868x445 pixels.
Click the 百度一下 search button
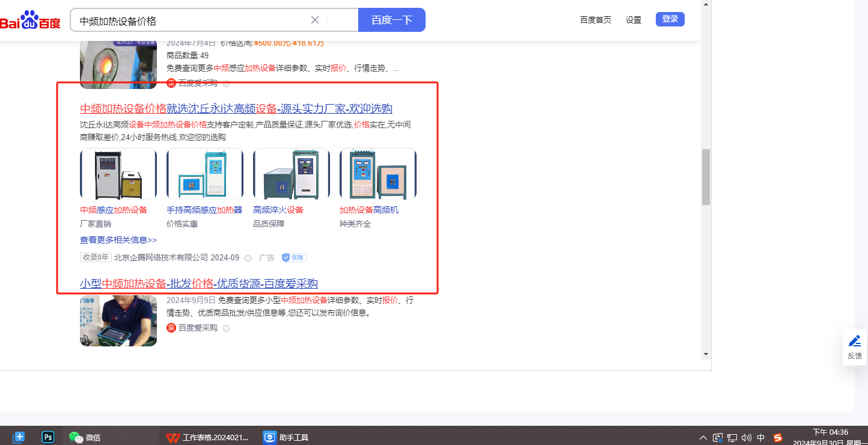391,20
